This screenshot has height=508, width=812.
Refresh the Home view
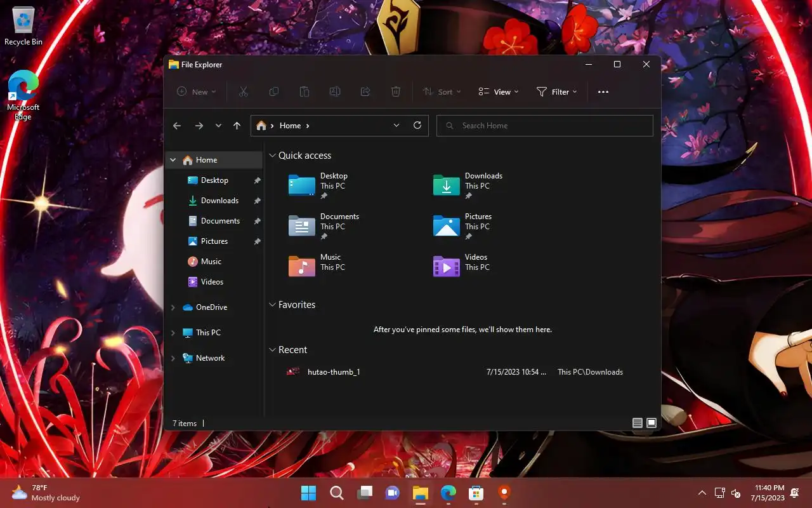(x=417, y=125)
